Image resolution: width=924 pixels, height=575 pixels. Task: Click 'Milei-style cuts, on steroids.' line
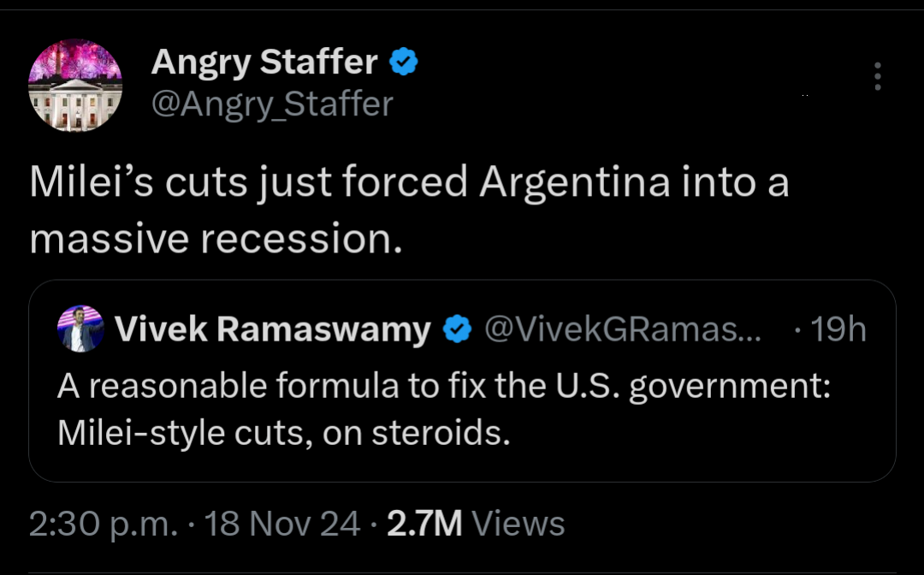[x=284, y=433]
